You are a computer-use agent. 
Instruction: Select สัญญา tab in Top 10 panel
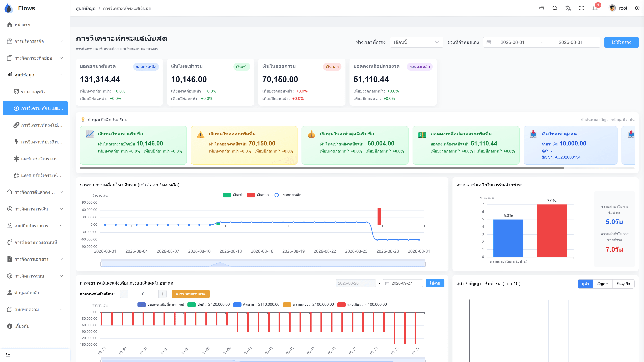(x=603, y=284)
